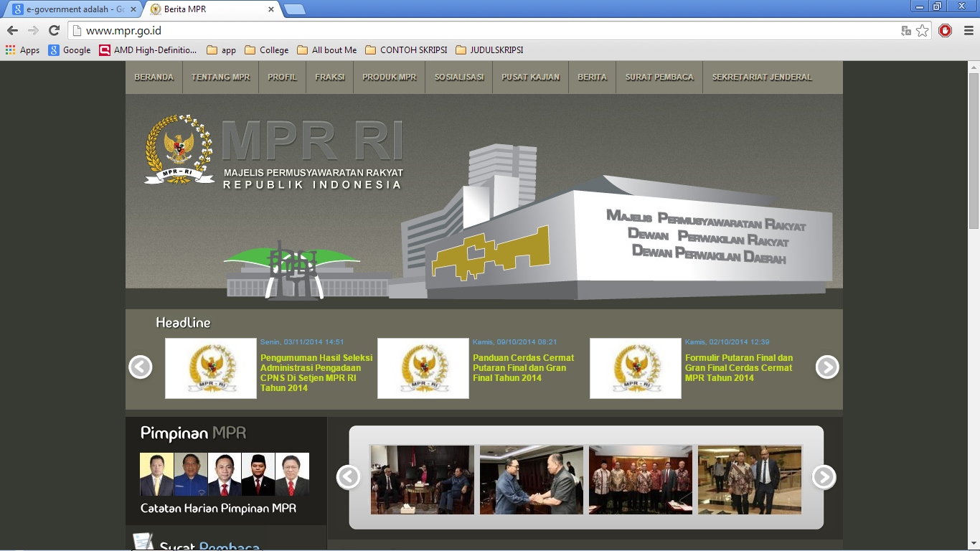Viewport: 980px width, 551px height.
Task: Reload the page with refresh icon
Action: [54, 31]
